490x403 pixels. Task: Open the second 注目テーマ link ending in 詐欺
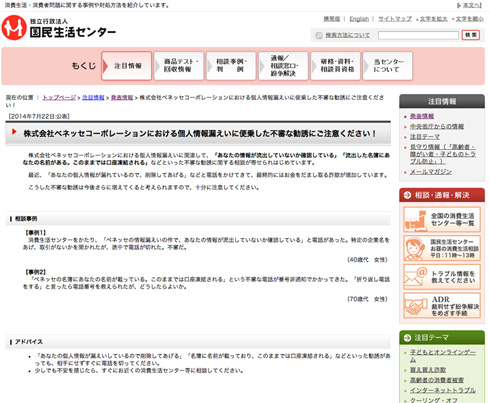click(x=428, y=370)
